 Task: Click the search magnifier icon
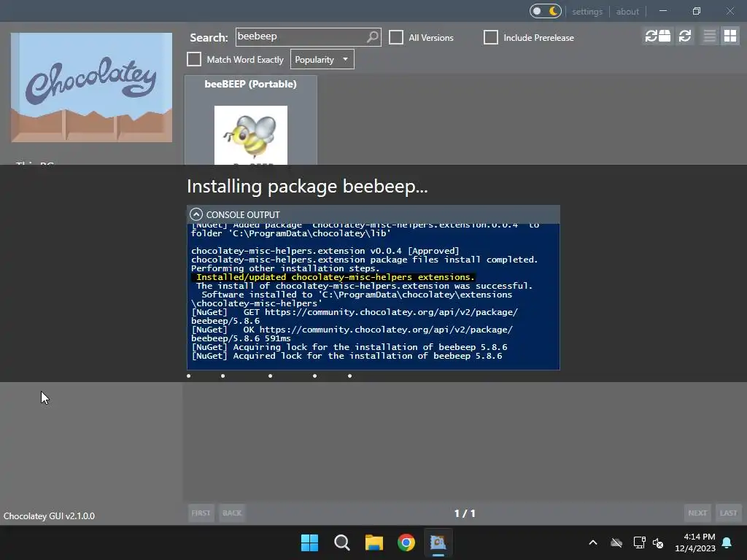(x=373, y=36)
